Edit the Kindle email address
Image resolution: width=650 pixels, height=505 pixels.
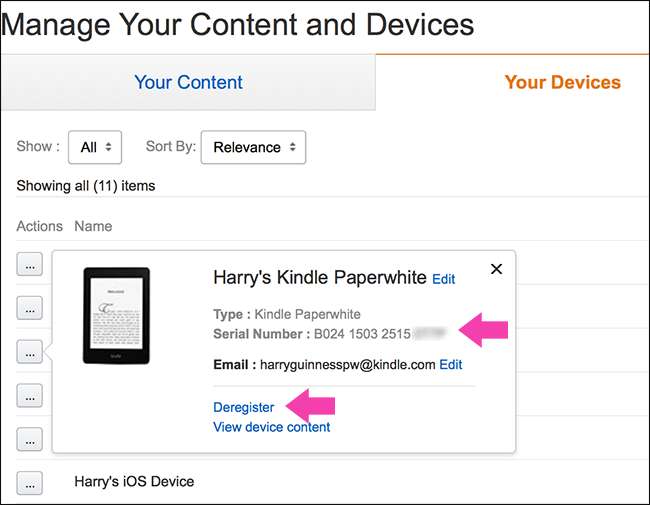(x=451, y=365)
